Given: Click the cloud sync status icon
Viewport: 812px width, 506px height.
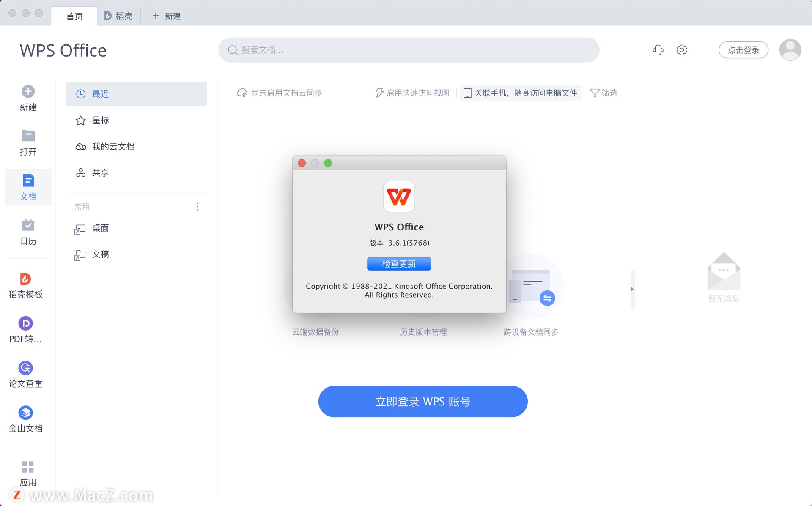Looking at the screenshot, I should (x=241, y=93).
